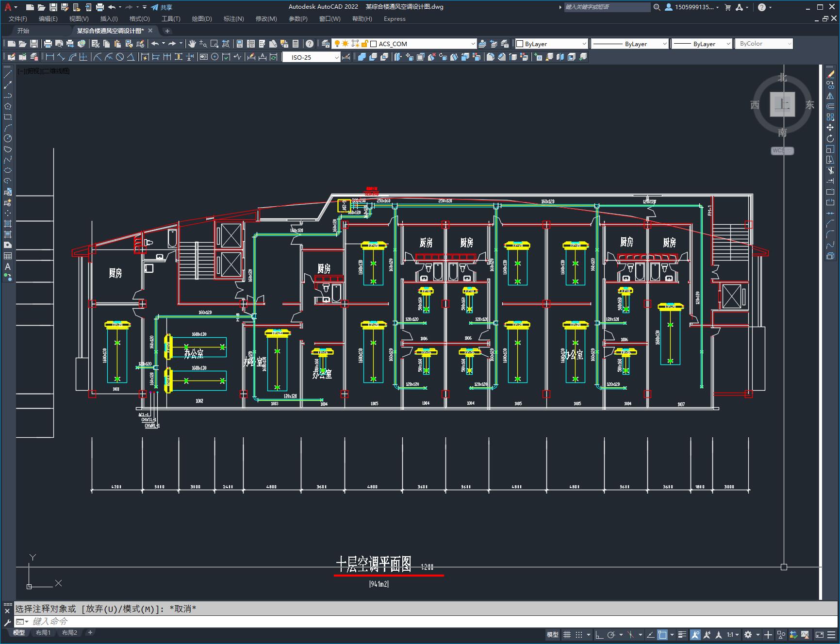Select the Linear dimension tool
The image size is (840, 644).
(50, 57)
